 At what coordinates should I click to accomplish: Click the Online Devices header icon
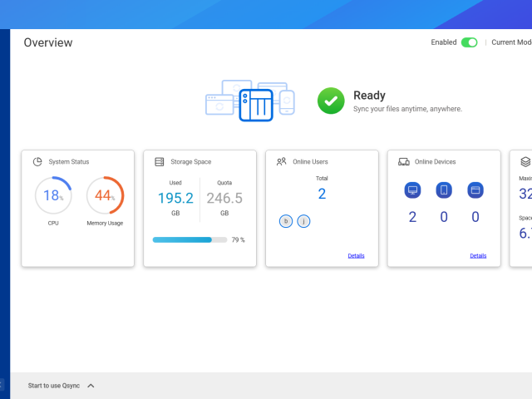click(x=403, y=162)
